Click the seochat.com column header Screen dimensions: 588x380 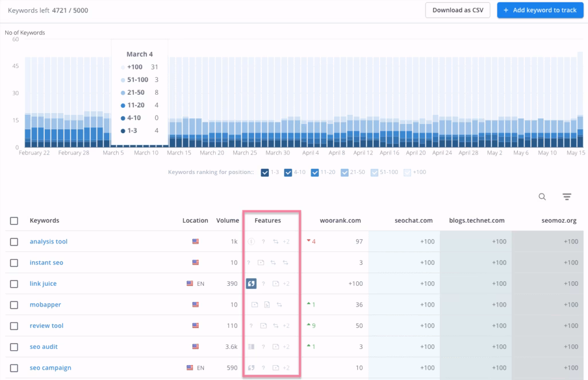tap(413, 220)
